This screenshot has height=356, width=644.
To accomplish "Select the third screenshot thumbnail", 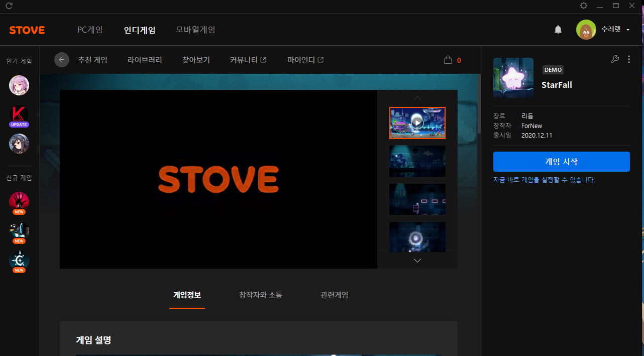I will coord(417,199).
